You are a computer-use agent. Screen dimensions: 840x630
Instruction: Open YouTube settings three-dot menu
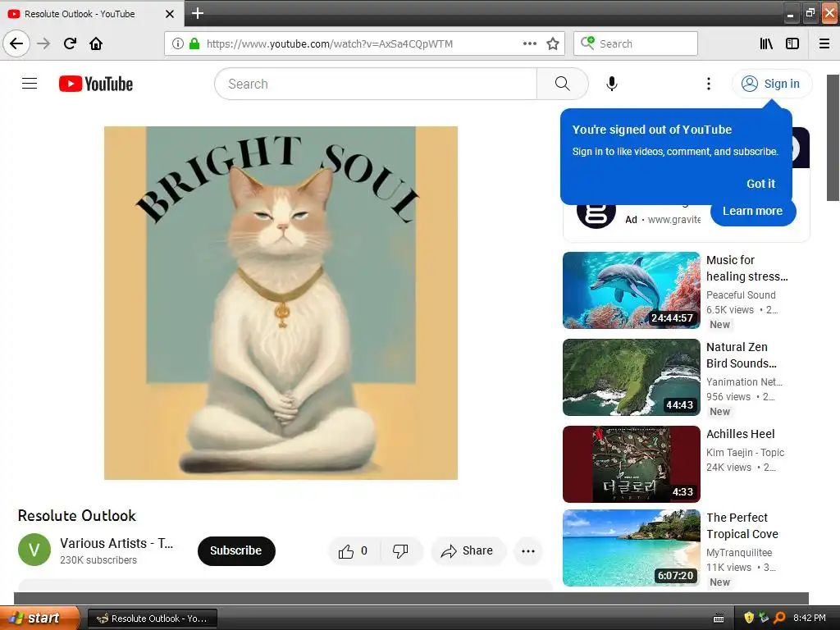click(708, 84)
